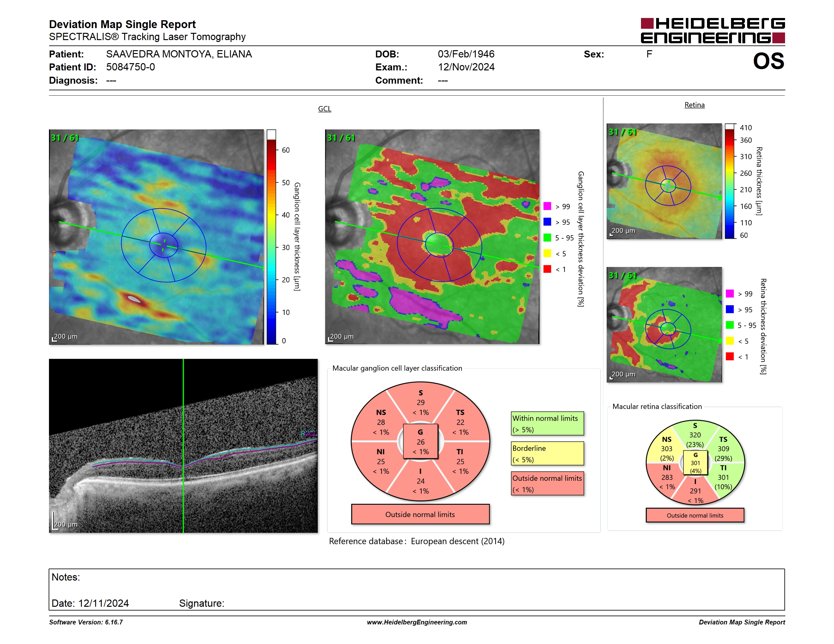Click the 'Signature:' label
834x644 pixels.
coord(202,603)
